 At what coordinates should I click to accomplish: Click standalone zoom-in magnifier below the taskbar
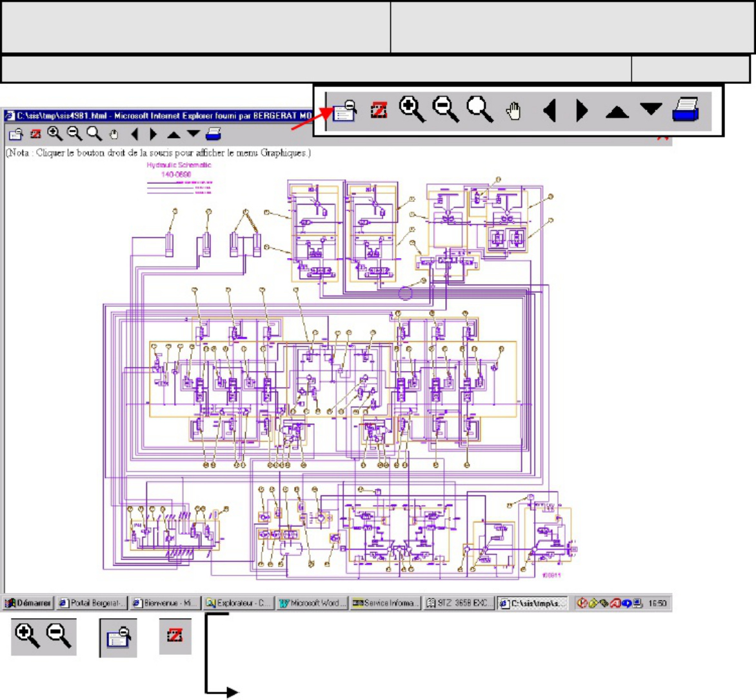click(x=28, y=635)
